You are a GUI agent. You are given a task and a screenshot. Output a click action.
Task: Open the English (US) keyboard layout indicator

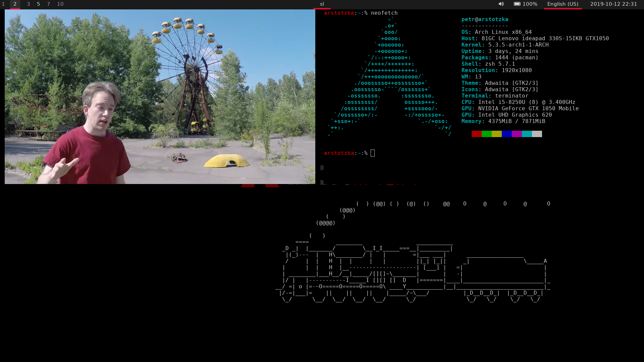(x=562, y=4)
